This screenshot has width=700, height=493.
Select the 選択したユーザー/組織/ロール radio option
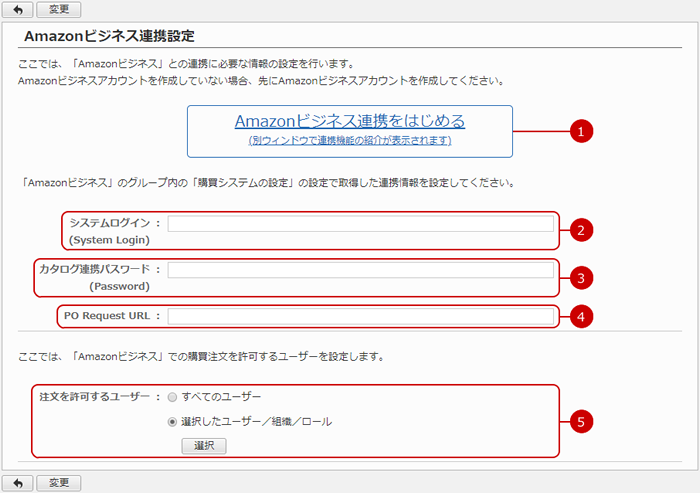(173, 422)
